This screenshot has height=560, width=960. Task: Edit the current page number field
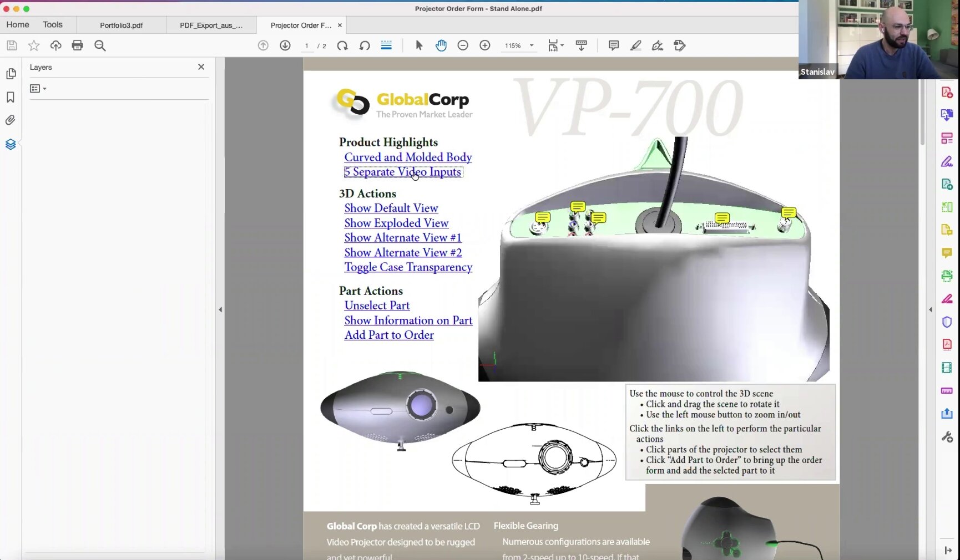coord(306,45)
